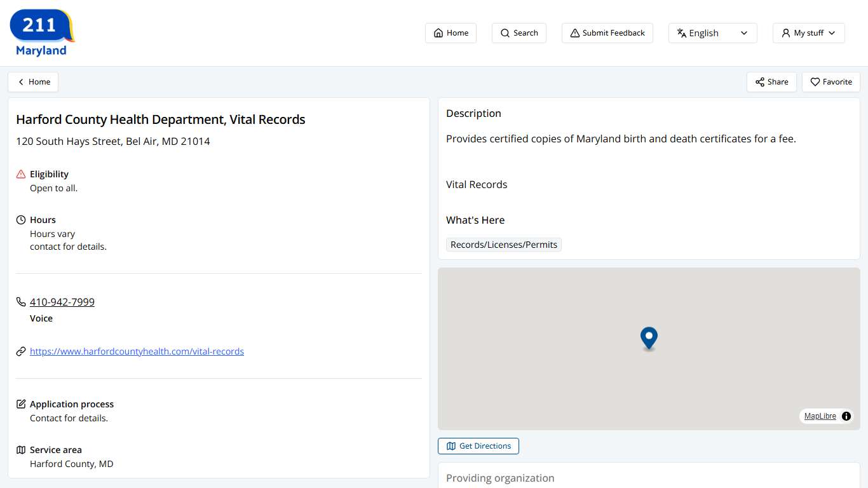
Task: Select the Search magnifier icon
Action: pyautogui.click(x=504, y=32)
